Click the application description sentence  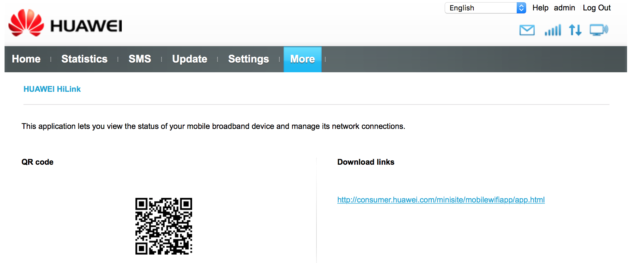pos(213,126)
